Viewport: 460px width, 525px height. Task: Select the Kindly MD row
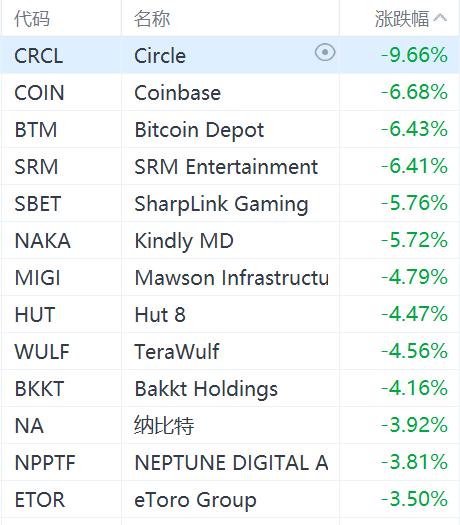click(x=230, y=240)
